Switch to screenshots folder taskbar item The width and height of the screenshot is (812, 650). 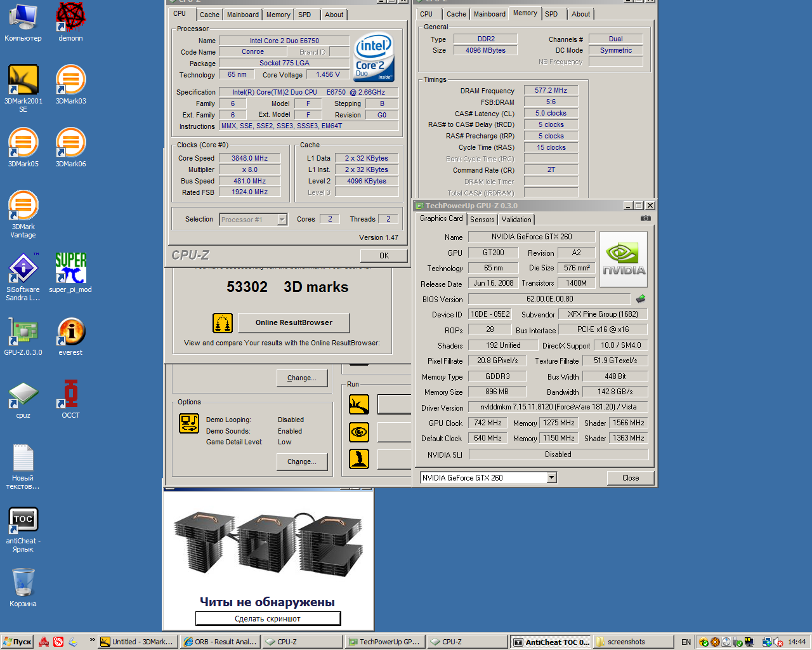click(633, 642)
